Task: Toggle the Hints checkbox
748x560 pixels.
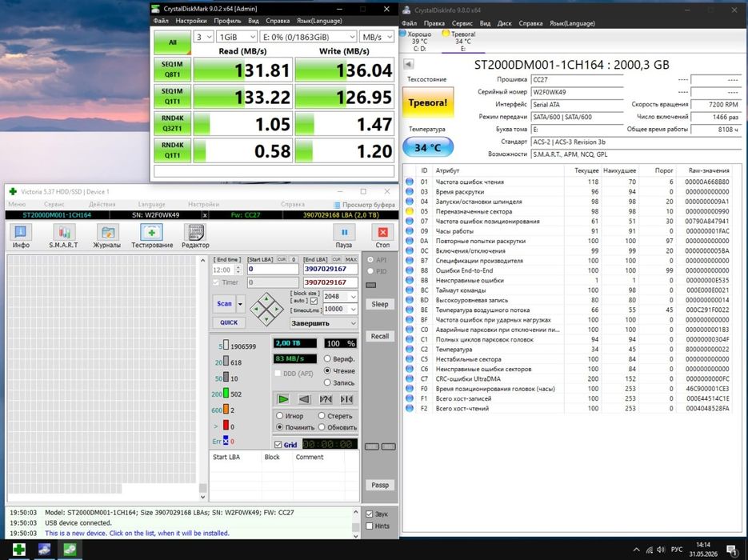Action: coord(370,526)
